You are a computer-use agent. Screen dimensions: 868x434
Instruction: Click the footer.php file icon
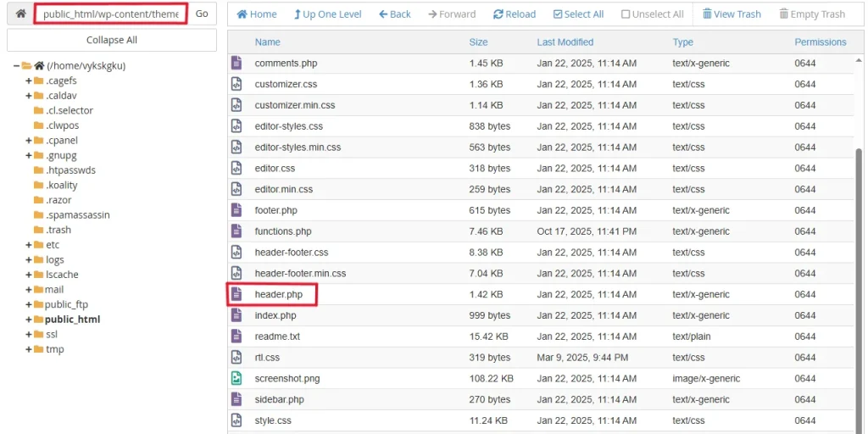(x=236, y=210)
